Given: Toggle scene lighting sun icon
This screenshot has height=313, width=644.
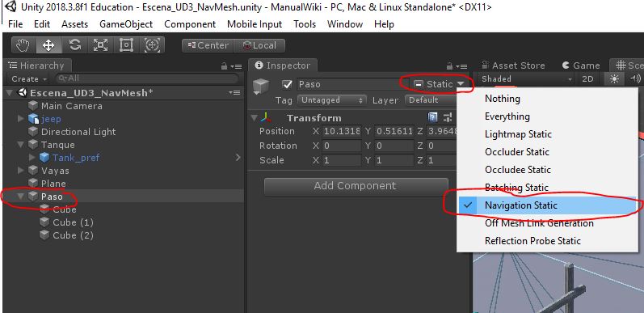Looking at the screenshot, I should pos(614,79).
